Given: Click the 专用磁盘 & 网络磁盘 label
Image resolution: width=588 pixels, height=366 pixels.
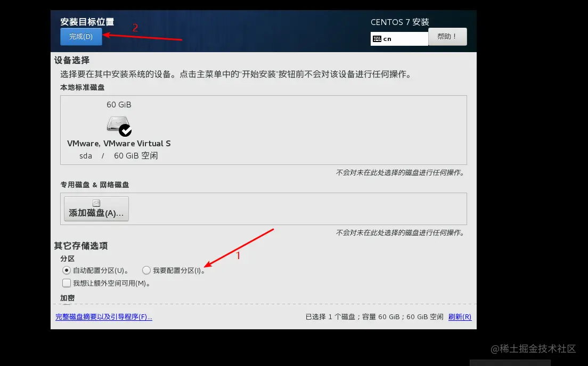Looking at the screenshot, I should tap(94, 185).
